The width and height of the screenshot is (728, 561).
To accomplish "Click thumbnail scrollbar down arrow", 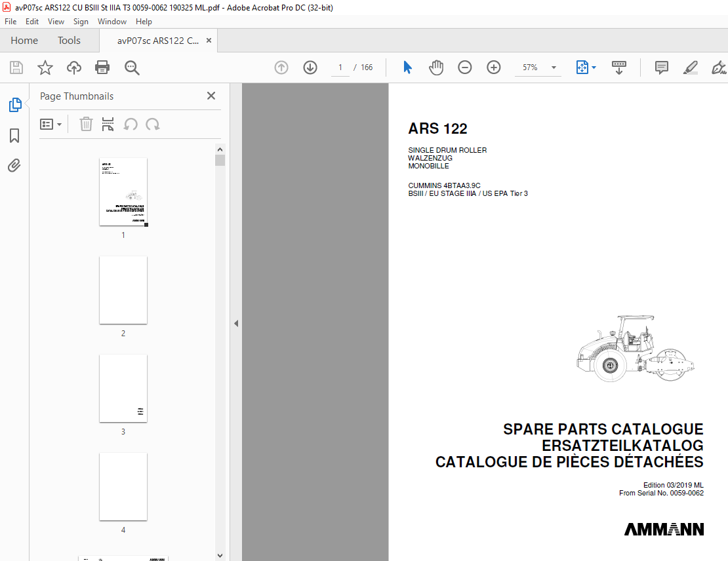I will pyautogui.click(x=220, y=556).
